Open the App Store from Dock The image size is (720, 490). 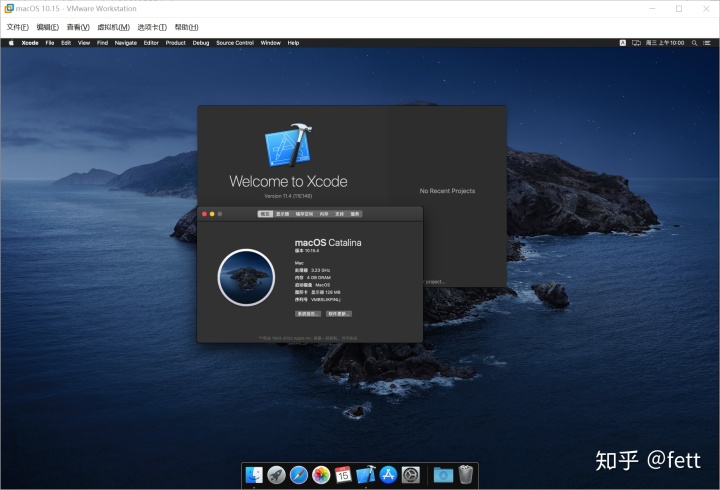click(388, 475)
